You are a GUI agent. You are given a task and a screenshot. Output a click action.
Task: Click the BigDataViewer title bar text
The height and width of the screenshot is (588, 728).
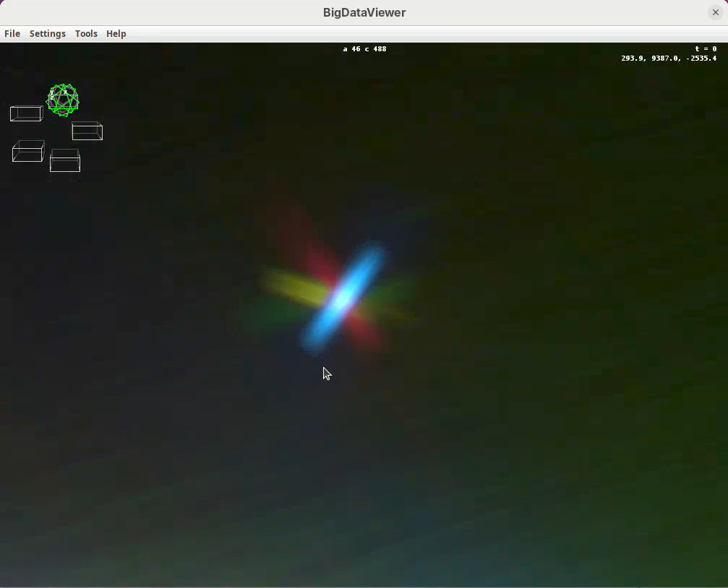coord(364,12)
